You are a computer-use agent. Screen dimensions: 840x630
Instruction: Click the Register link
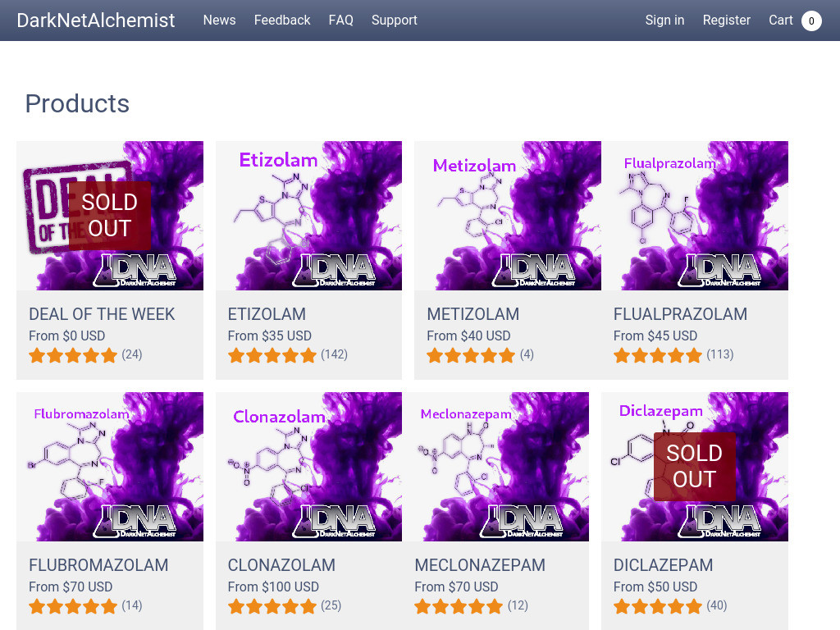pyautogui.click(x=727, y=21)
